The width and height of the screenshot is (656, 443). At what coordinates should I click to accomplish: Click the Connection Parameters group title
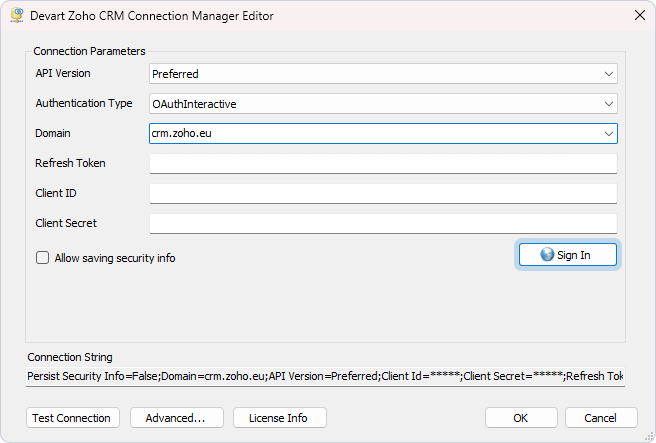pos(89,51)
